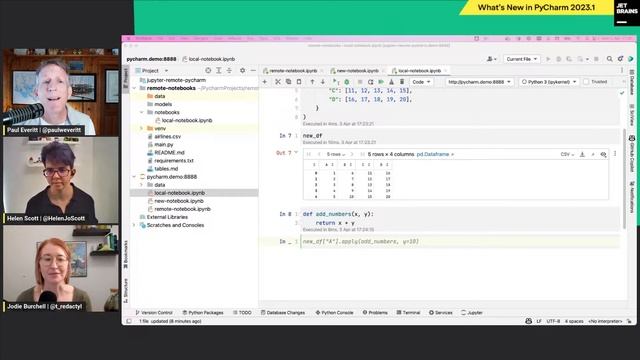Open the Services tool window
This screenshot has width=640, height=360.
440,313
